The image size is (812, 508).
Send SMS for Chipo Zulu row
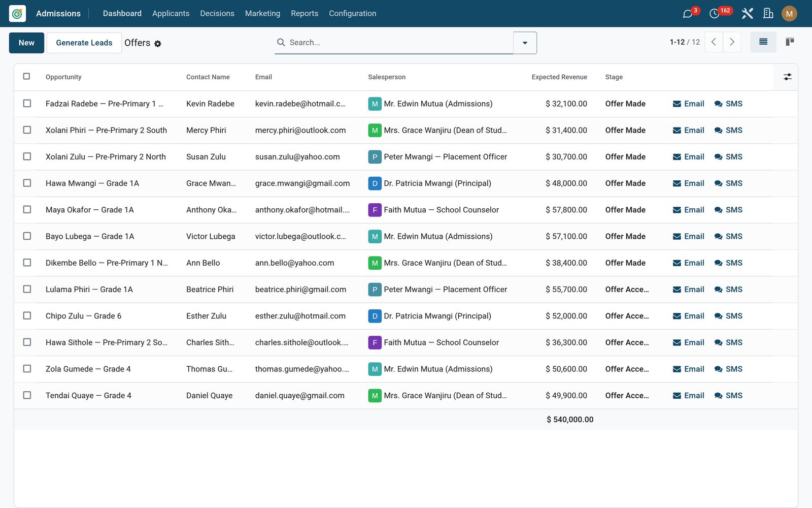click(x=728, y=316)
